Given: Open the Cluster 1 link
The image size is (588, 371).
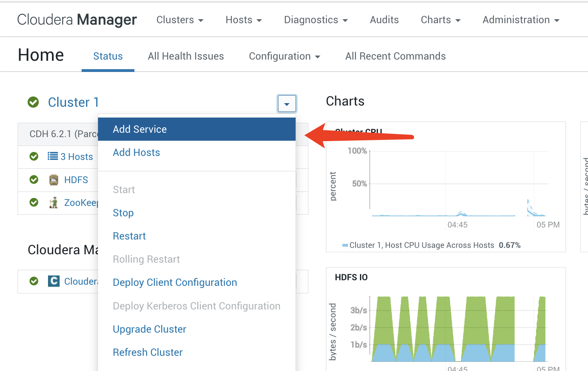Looking at the screenshot, I should tap(73, 102).
